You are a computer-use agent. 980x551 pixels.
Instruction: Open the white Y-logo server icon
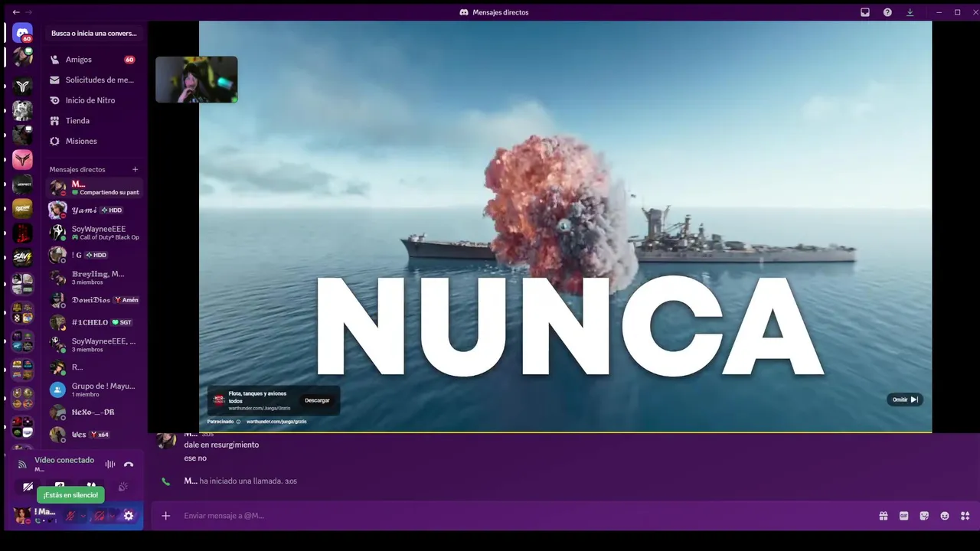(x=22, y=86)
